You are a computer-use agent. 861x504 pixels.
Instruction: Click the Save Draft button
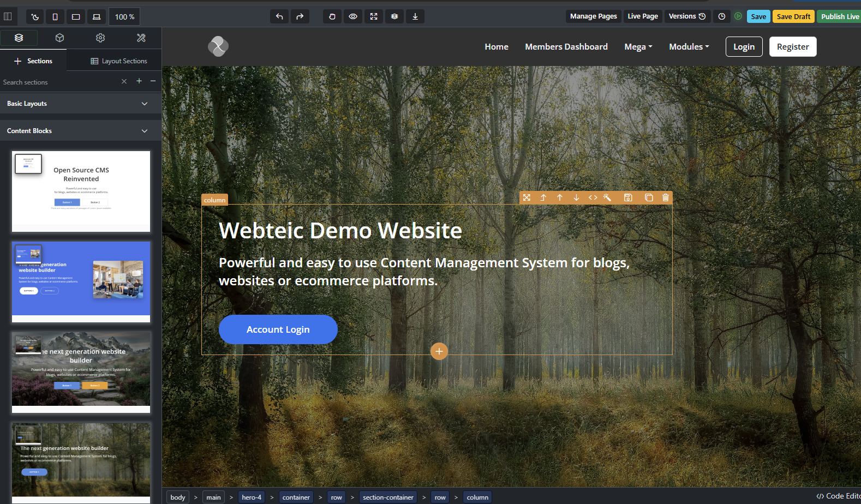[793, 16]
